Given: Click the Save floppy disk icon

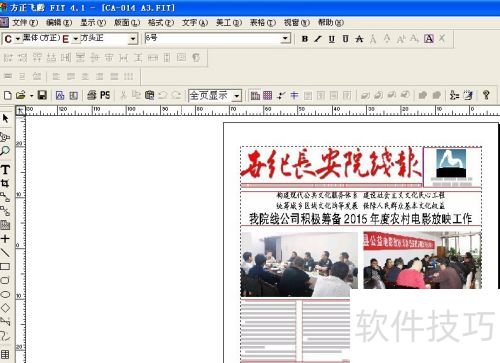Looking at the screenshot, I should (x=42, y=95).
